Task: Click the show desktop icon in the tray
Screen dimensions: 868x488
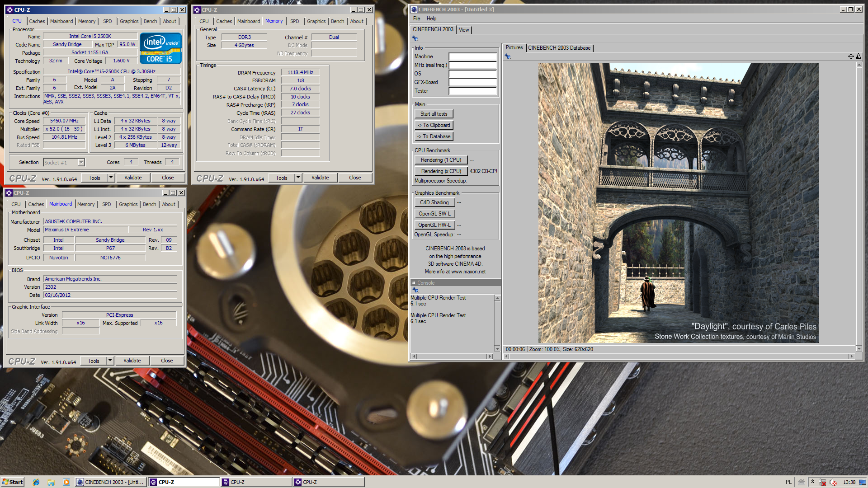Action: 863,482
